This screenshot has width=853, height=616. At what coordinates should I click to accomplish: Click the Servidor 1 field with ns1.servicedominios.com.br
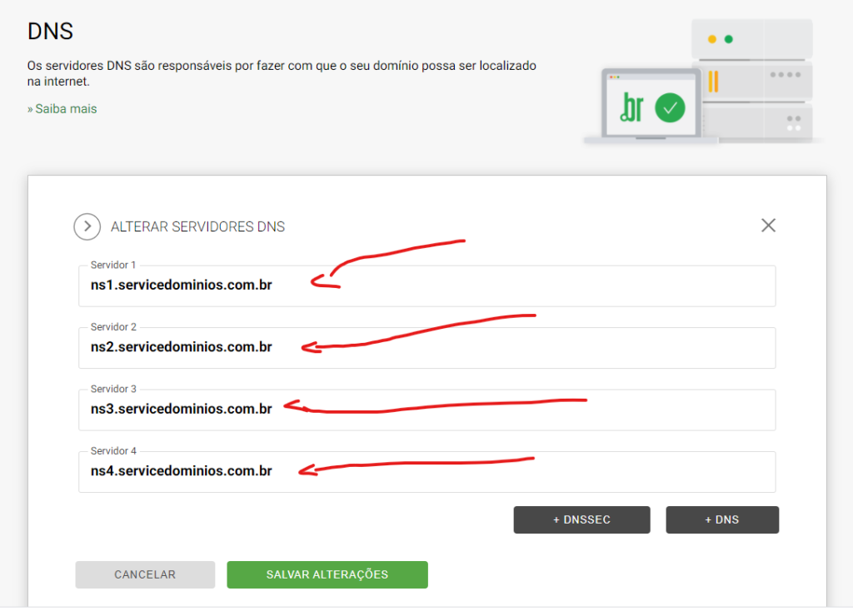point(426,286)
